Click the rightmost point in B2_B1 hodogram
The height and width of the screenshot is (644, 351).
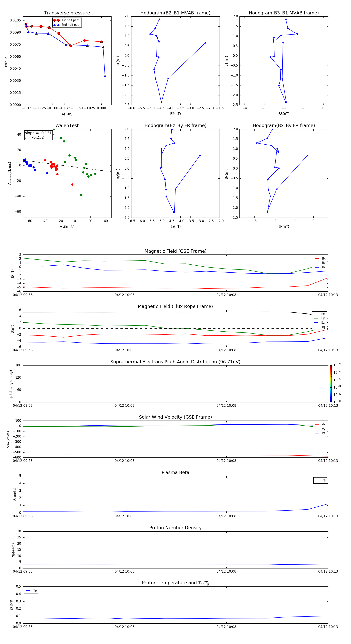(206, 43)
